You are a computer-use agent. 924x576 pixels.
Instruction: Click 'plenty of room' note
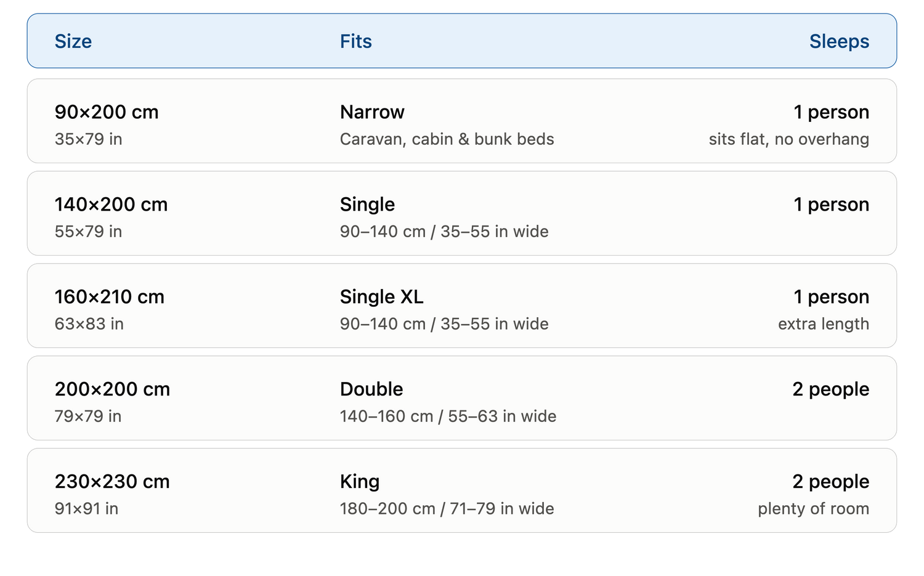click(813, 509)
